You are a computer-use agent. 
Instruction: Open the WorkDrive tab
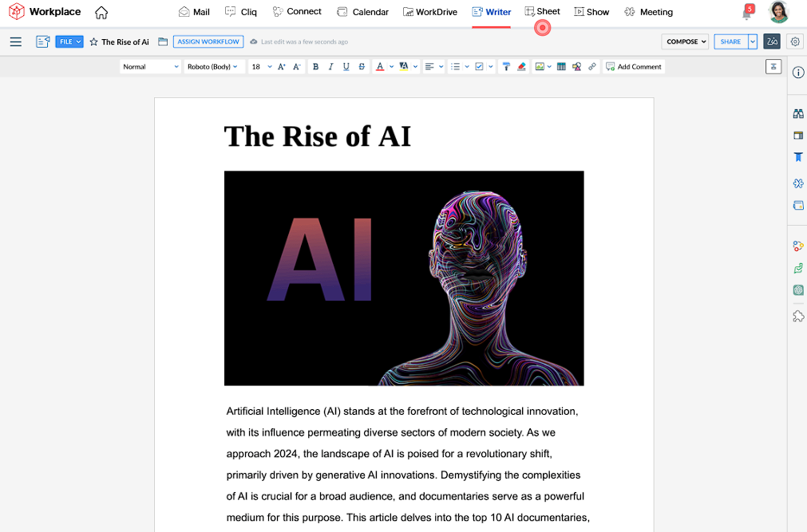coord(429,12)
